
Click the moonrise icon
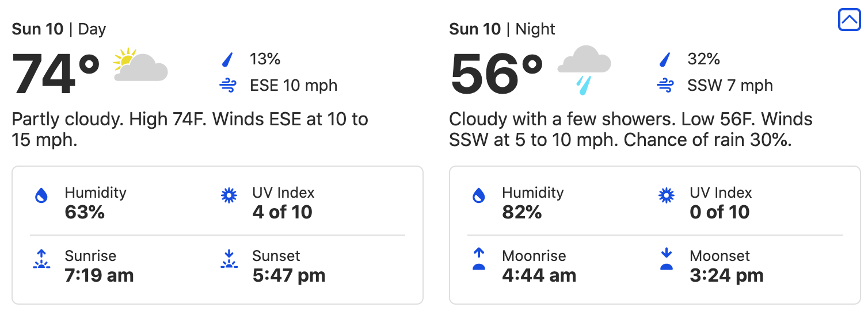(479, 259)
